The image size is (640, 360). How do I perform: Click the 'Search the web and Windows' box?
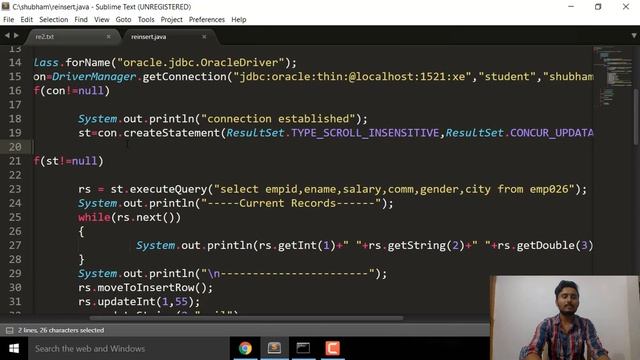[x=129, y=349]
